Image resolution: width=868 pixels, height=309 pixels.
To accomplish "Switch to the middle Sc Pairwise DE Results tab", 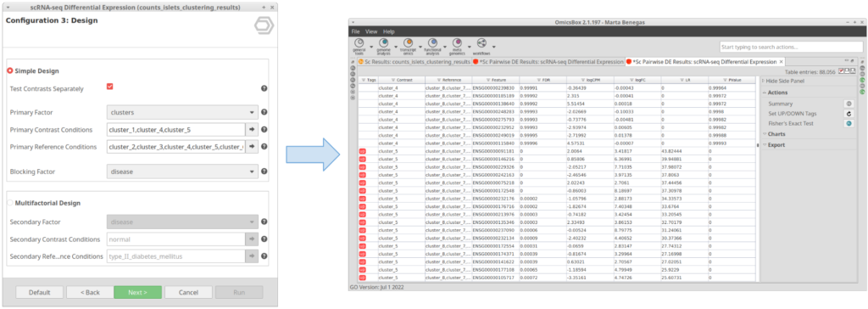I will [x=548, y=62].
